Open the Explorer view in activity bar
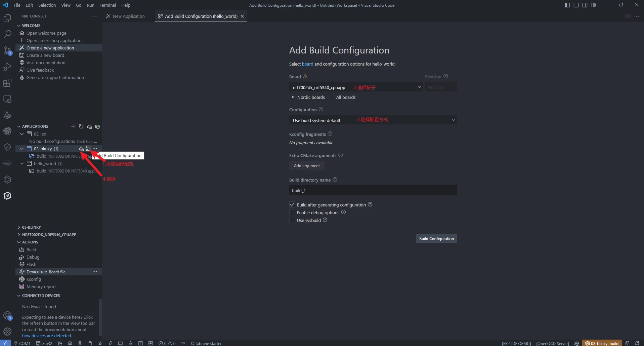The width and height of the screenshot is (644, 346). tap(7, 18)
